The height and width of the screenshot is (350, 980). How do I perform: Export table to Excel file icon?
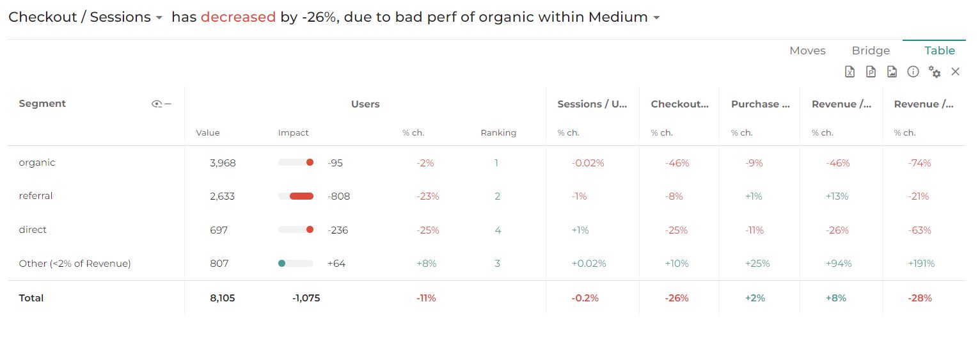pyautogui.click(x=850, y=72)
